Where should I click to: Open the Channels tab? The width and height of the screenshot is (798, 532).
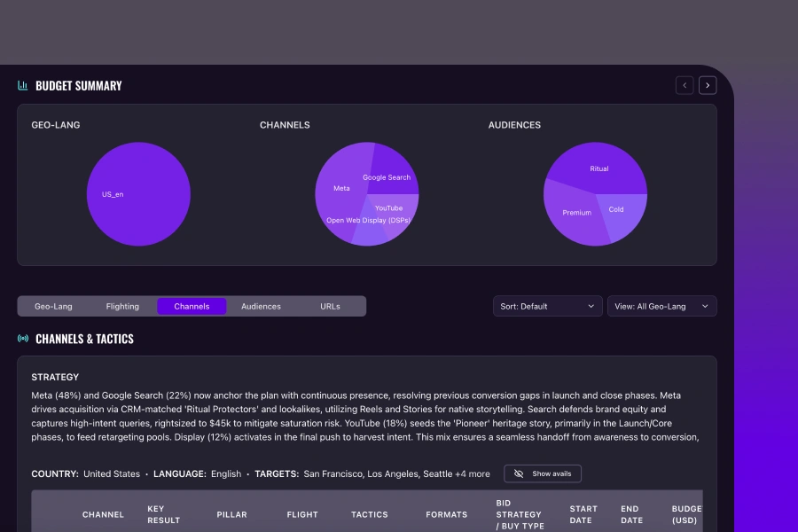click(x=192, y=306)
